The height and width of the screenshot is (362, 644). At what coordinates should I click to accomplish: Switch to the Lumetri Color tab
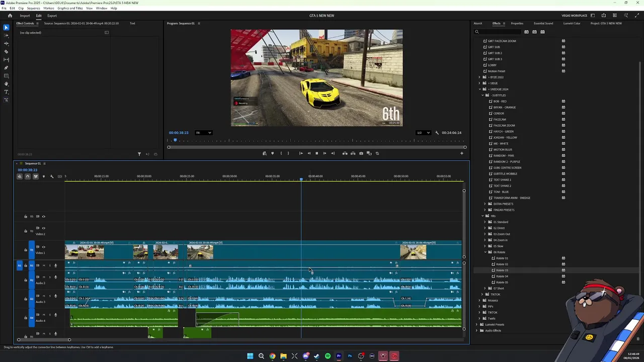tap(572, 23)
